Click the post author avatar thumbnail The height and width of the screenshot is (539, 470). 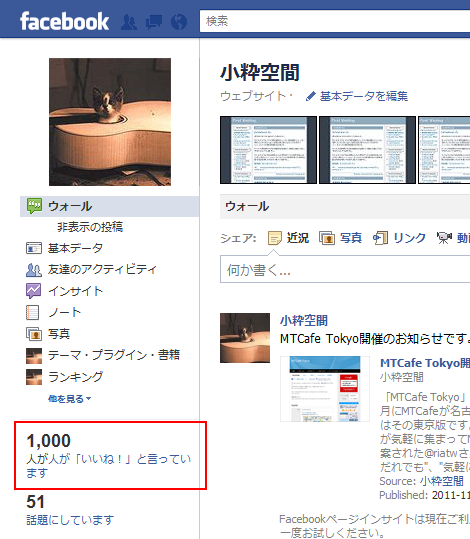245,338
